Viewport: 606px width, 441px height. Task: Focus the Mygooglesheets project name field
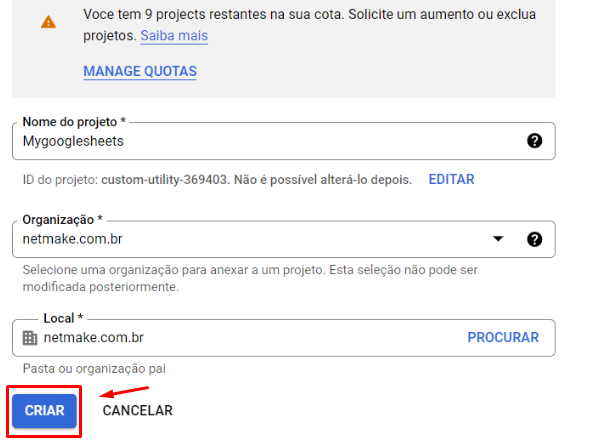[x=284, y=141]
